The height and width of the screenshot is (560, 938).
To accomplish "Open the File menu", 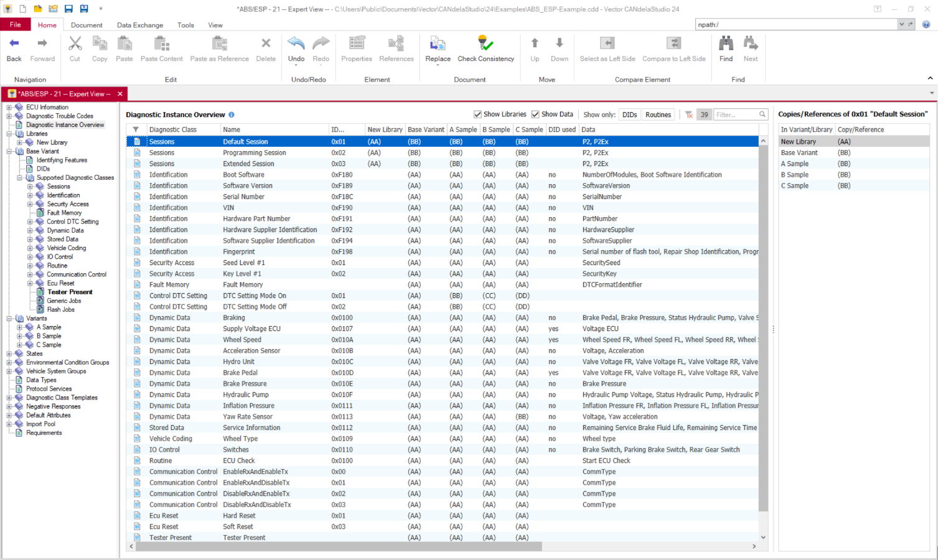I will point(16,25).
